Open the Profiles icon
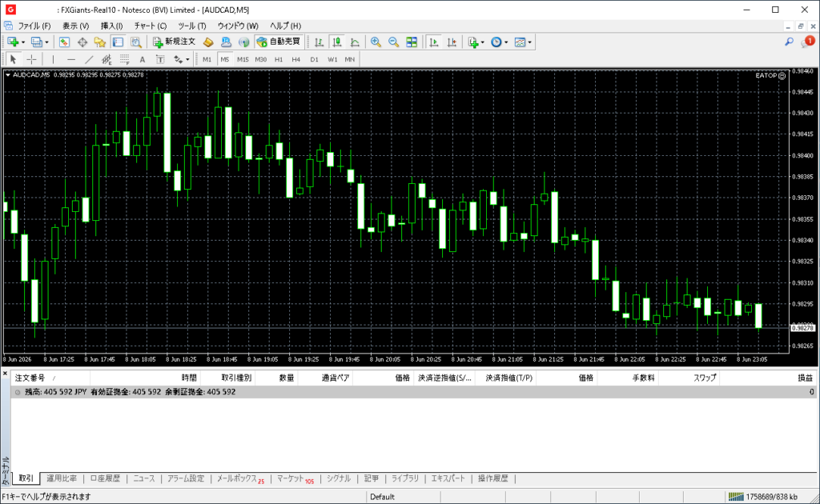Image resolution: width=820 pixels, height=504 pixels. [x=36, y=42]
